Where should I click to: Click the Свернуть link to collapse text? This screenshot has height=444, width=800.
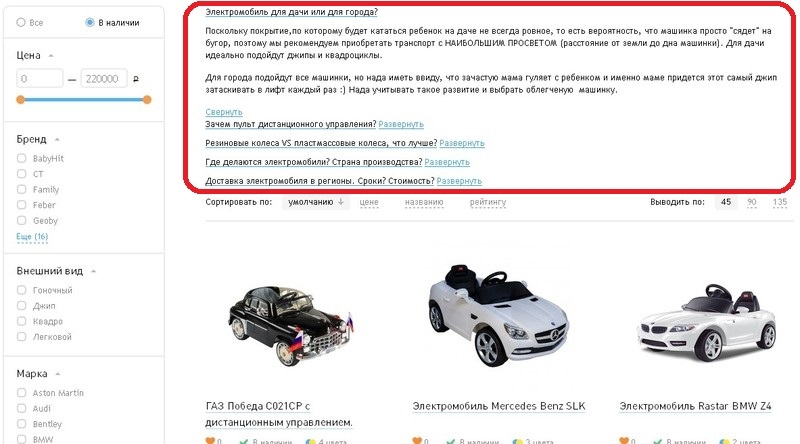click(223, 112)
